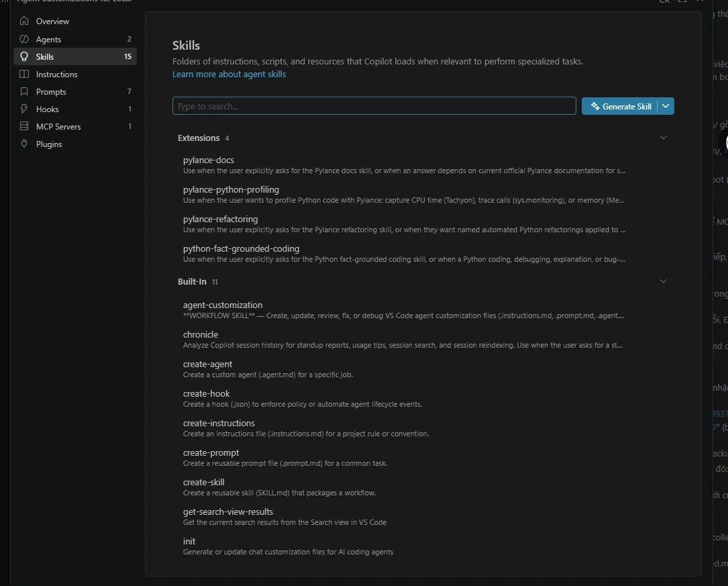
Task: Open the create-skill entry
Action: pyautogui.click(x=423, y=487)
